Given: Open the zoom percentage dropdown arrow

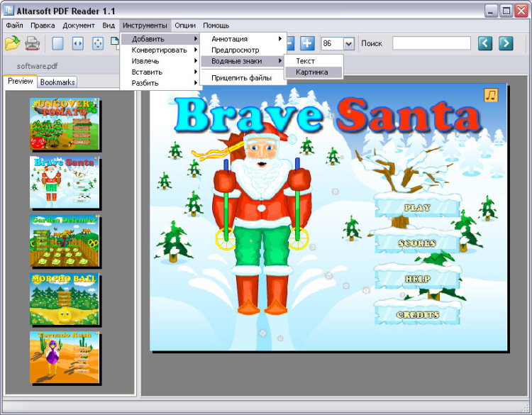Looking at the screenshot, I should 349,44.
